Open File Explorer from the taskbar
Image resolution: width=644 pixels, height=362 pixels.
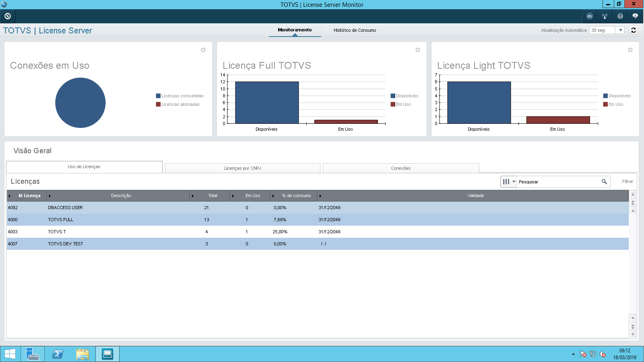[83, 354]
